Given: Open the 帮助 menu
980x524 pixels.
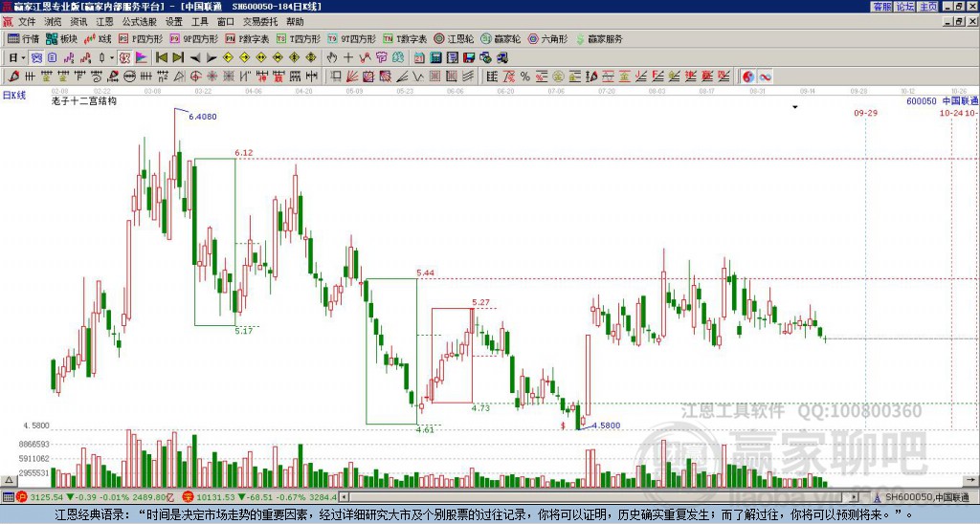Looking at the screenshot, I should click(x=295, y=22).
